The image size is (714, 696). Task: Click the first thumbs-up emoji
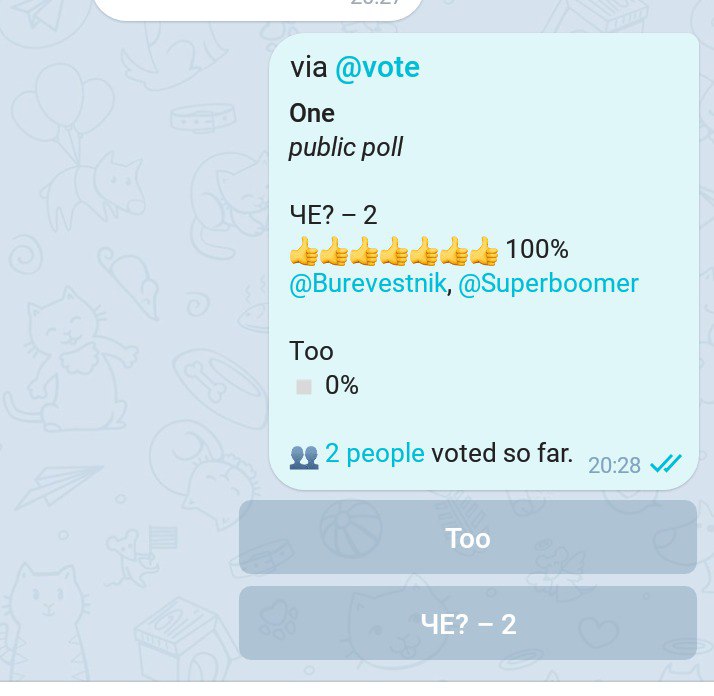point(304,250)
